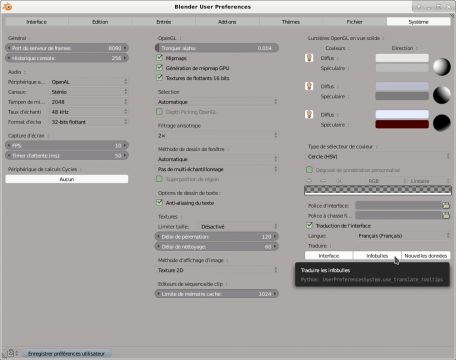The width and height of the screenshot is (456, 360).
Task: Switch to the Thèmes tab
Action: [x=291, y=22]
